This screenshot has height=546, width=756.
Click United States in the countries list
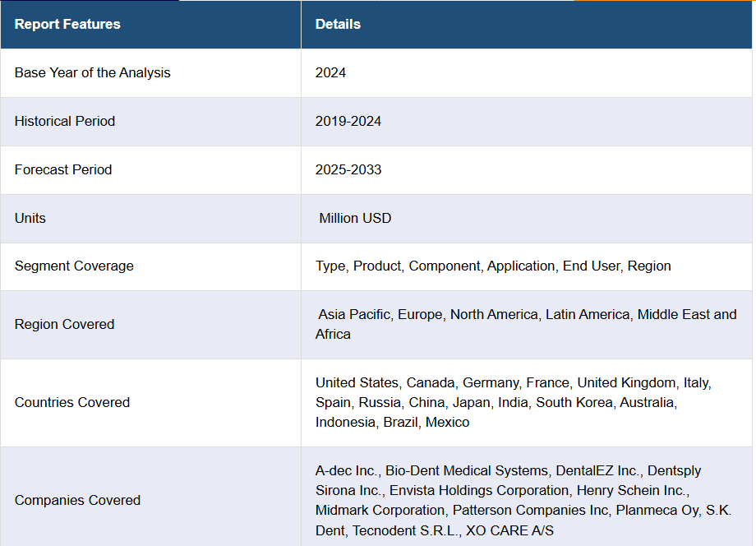(357, 382)
